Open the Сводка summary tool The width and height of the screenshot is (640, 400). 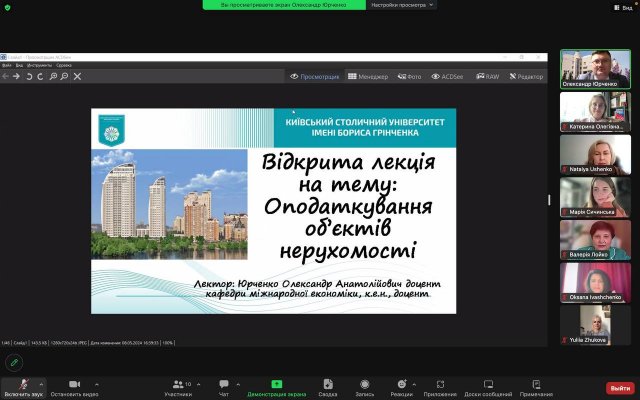pyautogui.click(x=328, y=385)
